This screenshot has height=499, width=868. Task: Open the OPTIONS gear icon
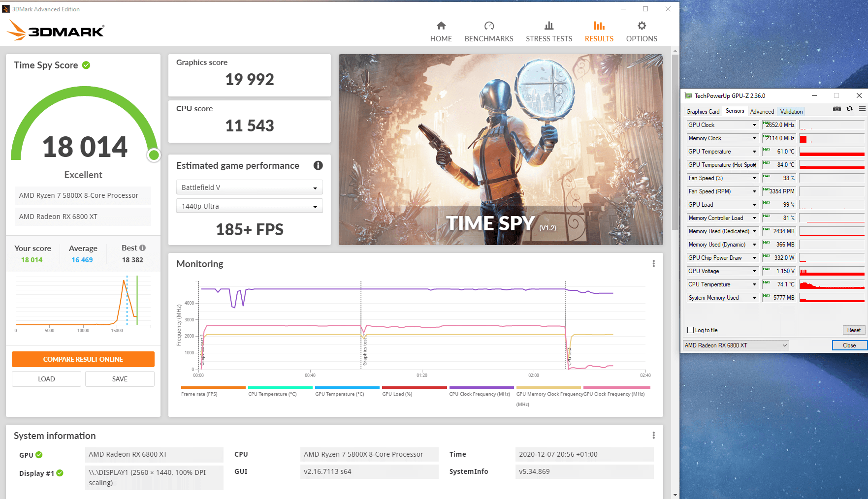tap(642, 26)
